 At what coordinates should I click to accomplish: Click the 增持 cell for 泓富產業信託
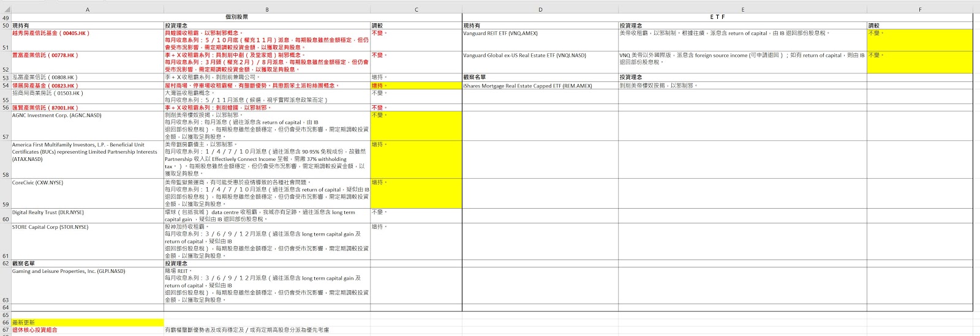pos(416,78)
